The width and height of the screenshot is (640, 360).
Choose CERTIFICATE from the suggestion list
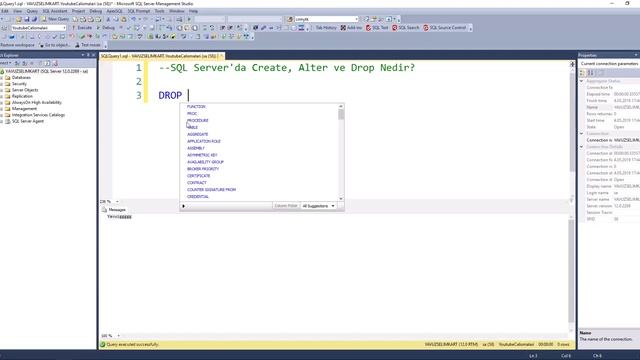tap(198, 176)
